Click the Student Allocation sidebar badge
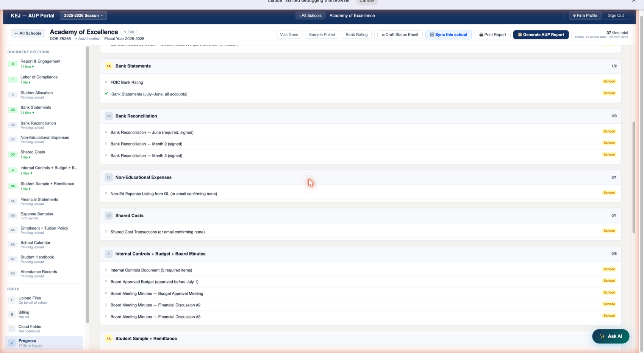 coord(13,95)
